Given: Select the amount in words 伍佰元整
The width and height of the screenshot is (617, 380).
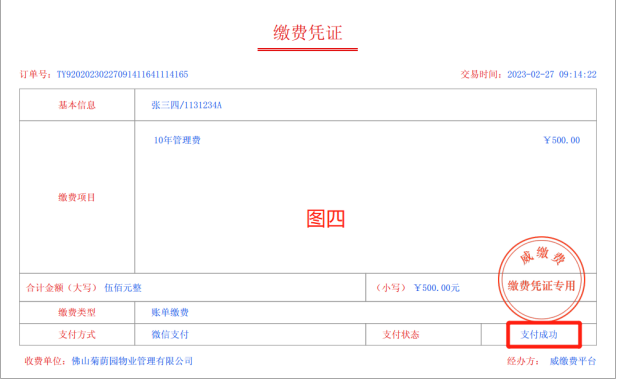Looking at the screenshot, I should (123, 288).
